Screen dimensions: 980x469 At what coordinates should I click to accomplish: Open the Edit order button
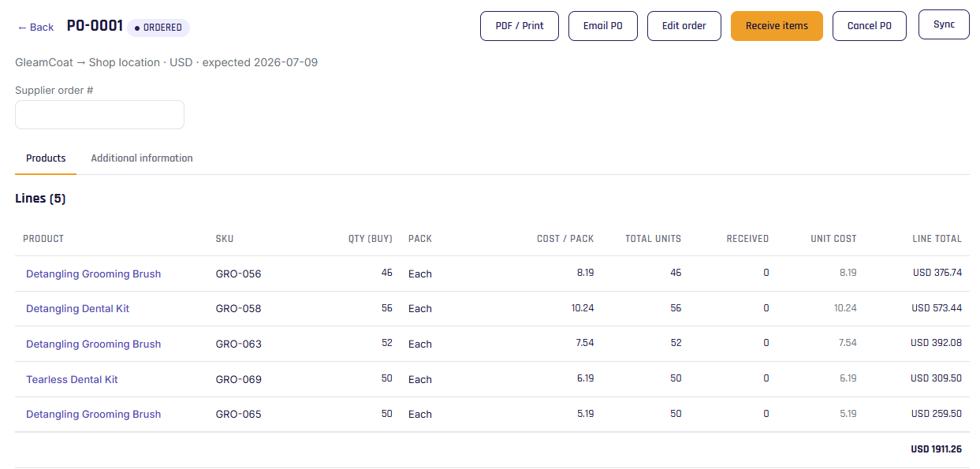click(684, 25)
